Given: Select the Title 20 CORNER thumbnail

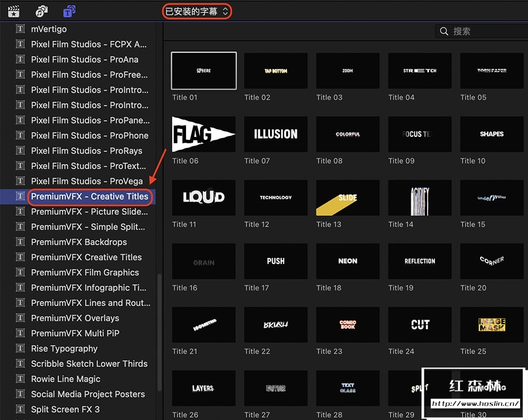Looking at the screenshot, I should tap(492, 261).
